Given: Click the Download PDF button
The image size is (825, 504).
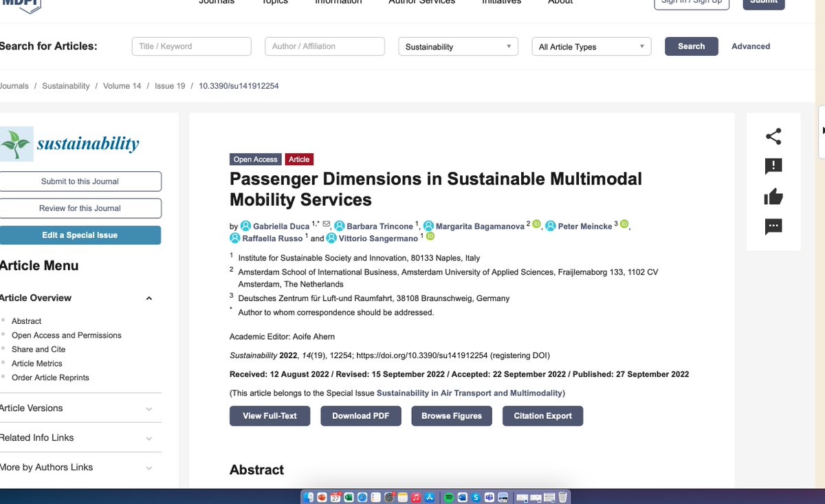Looking at the screenshot, I should click(x=361, y=416).
